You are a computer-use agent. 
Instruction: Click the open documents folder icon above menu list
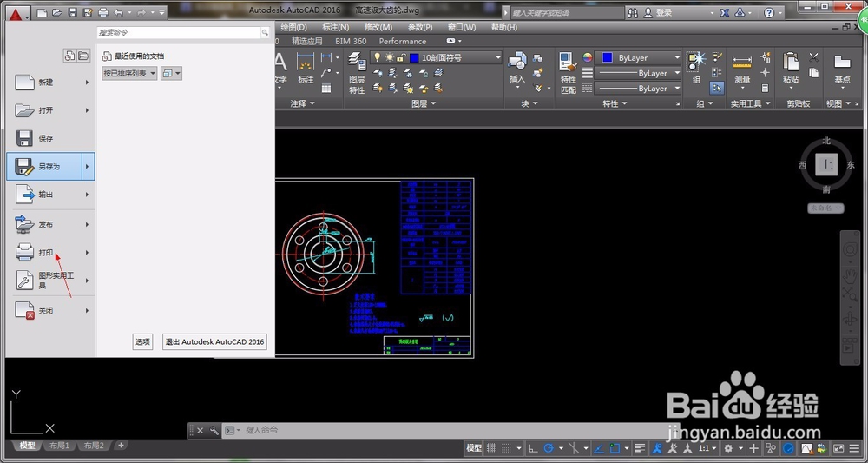click(83, 56)
